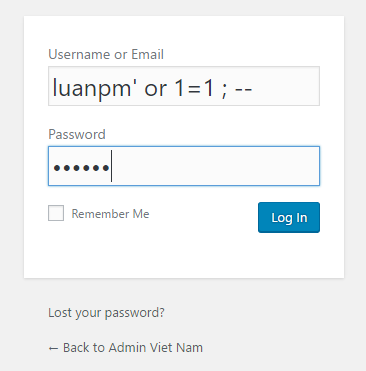Click the Log In button

coord(289,217)
